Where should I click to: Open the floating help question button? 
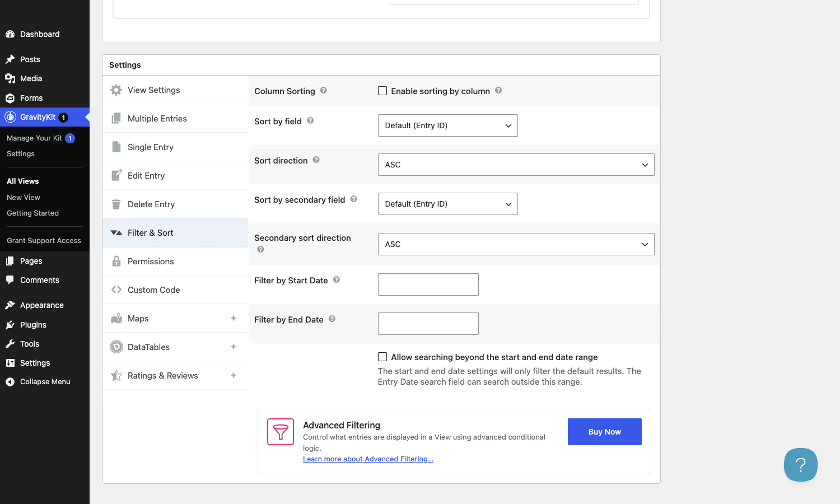pos(801,465)
